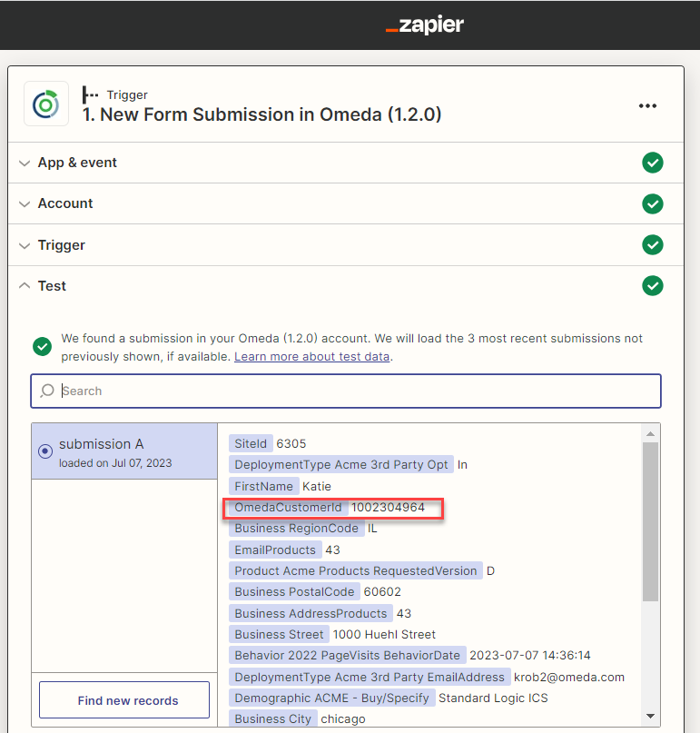Select the submission A radio button
Viewport: 700px width, 733px height.
45,451
